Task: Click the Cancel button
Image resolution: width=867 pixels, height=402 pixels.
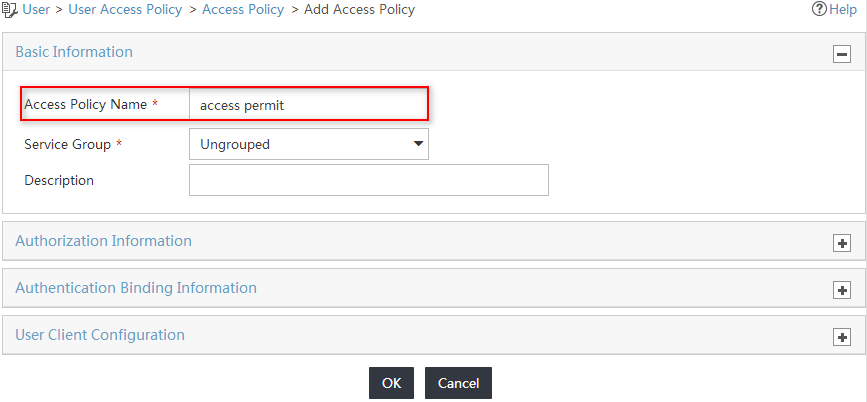Action: pyautogui.click(x=458, y=383)
